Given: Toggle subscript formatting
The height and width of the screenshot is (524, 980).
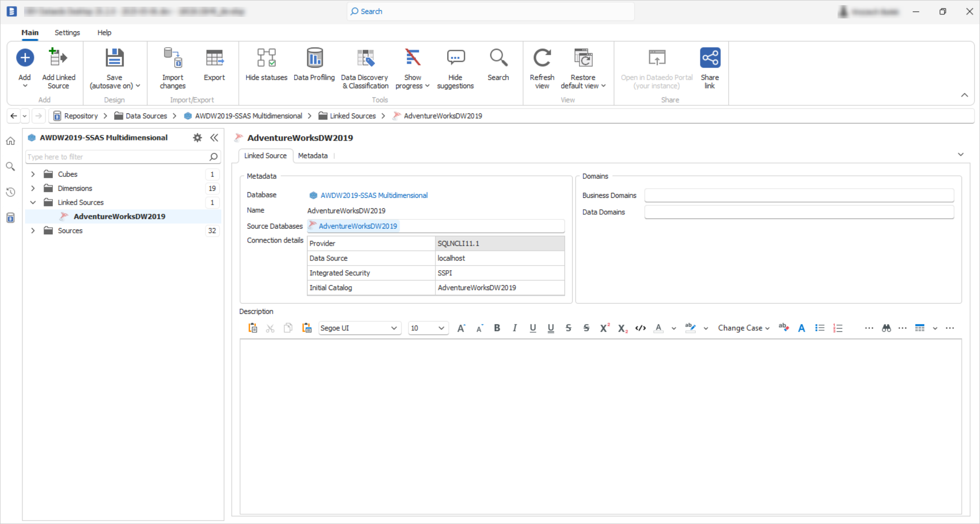Looking at the screenshot, I should click(622, 328).
